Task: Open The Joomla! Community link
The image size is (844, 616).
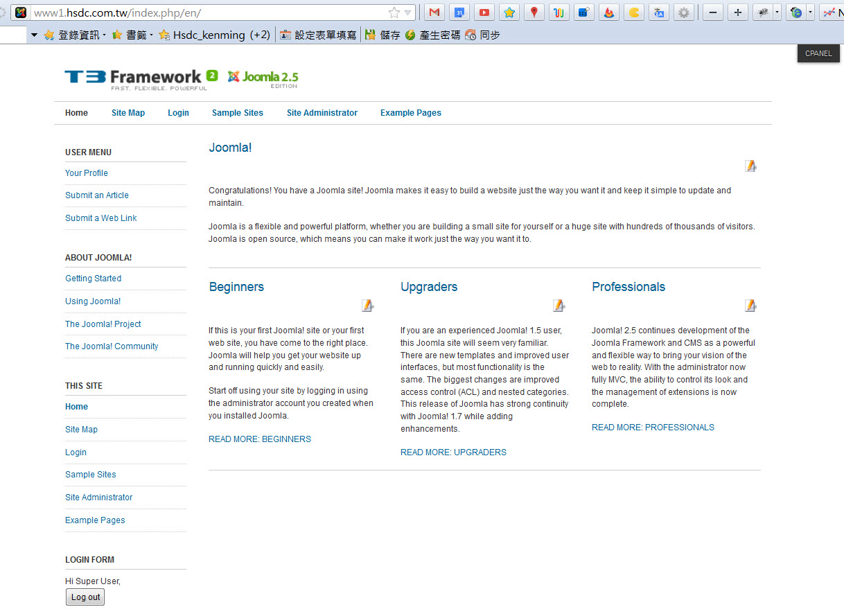Action: [112, 346]
